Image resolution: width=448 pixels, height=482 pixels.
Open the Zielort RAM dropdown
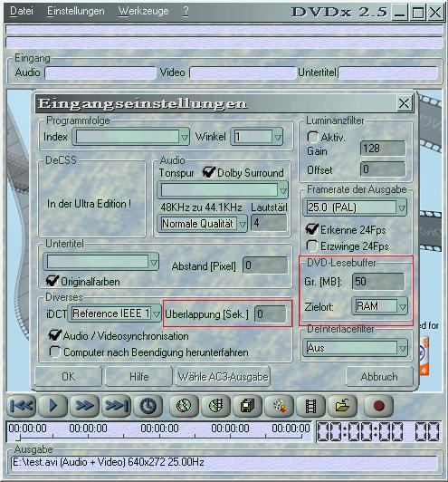click(403, 306)
